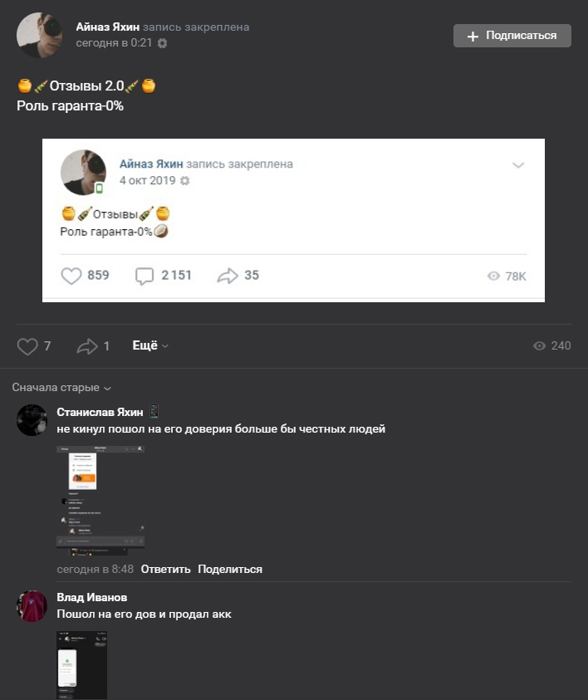Open screenshot thumbnail in Влад Иванов's comment
The width and height of the screenshot is (588, 700).
81,664
